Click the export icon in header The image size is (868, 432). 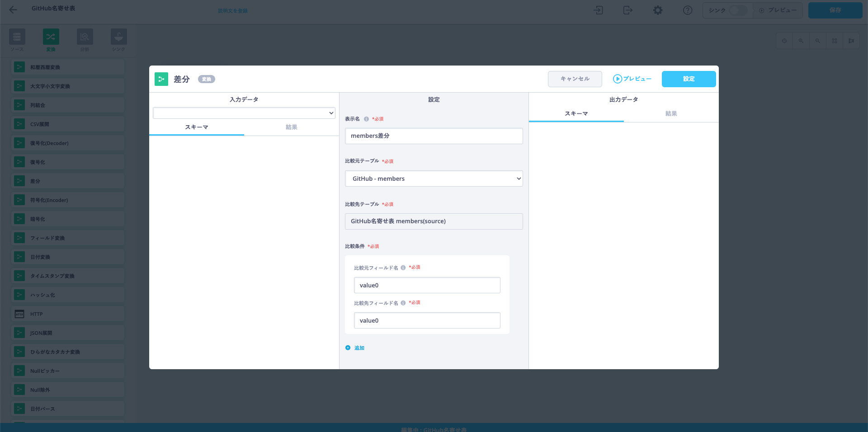[x=628, y=10]
